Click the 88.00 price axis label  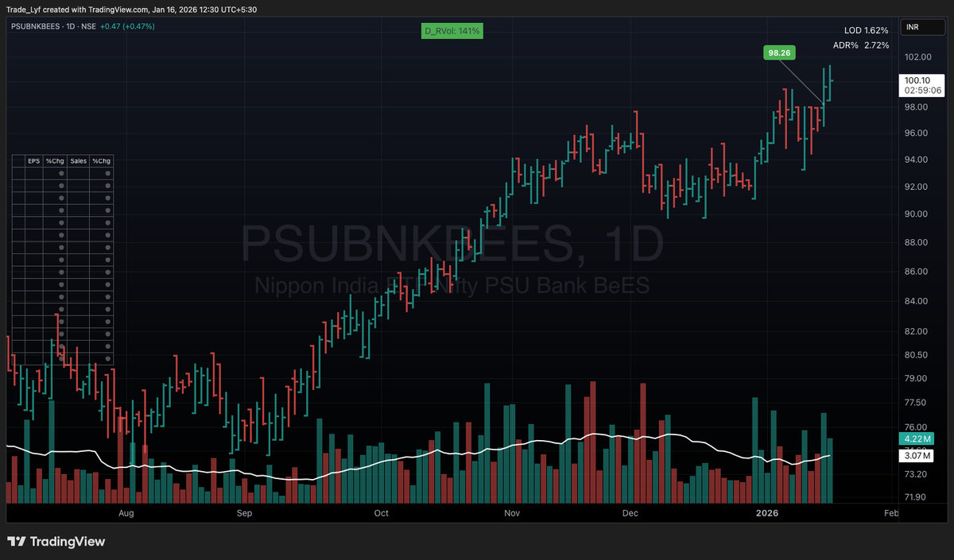tap(917, 242)
